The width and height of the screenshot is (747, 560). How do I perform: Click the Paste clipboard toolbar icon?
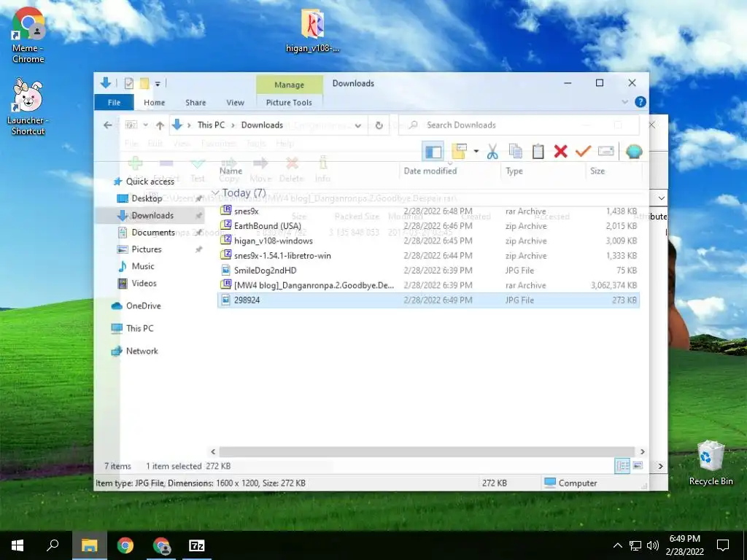[x=538, y=152]
